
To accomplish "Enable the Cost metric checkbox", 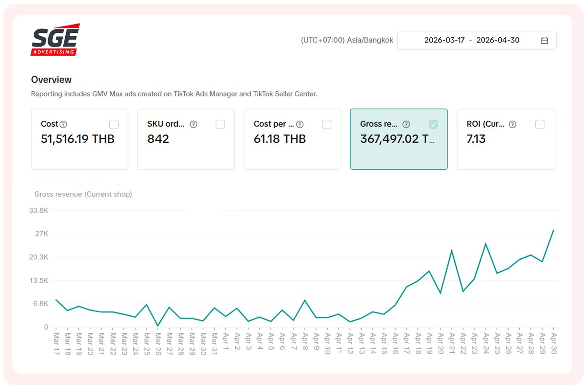I will tap(114, 125).
